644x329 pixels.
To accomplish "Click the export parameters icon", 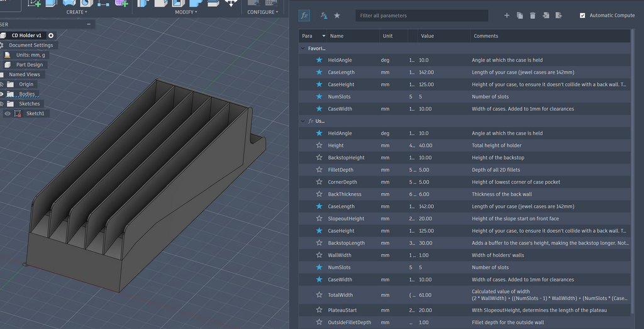I will pos(558,16).
